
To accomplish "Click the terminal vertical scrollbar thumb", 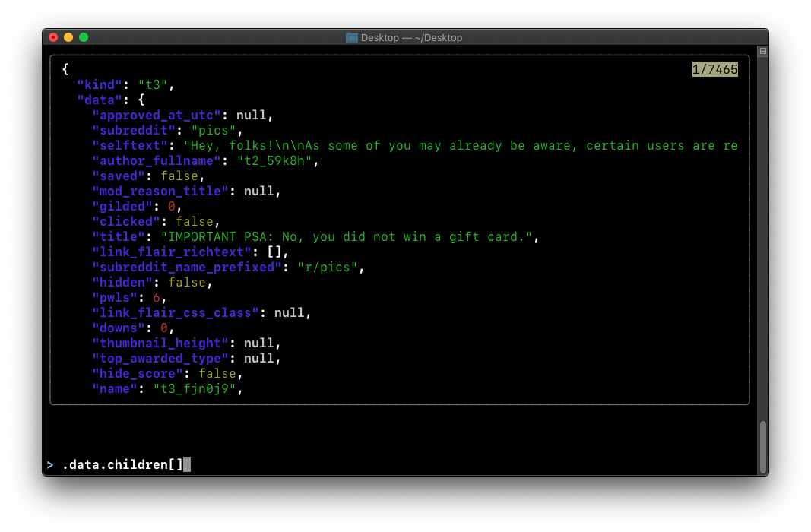I will click(x=763, y=448).
